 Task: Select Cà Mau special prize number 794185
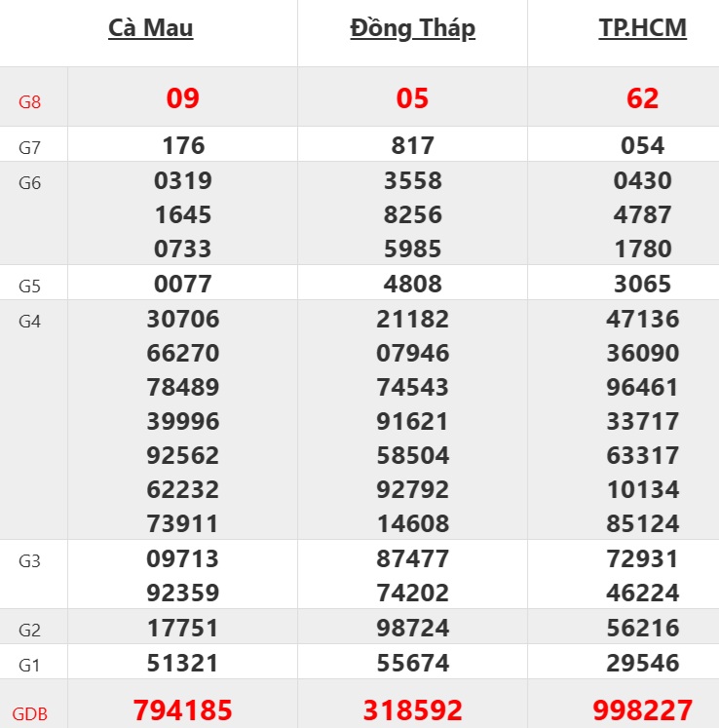pyautogui.click(x=183, y=709)
